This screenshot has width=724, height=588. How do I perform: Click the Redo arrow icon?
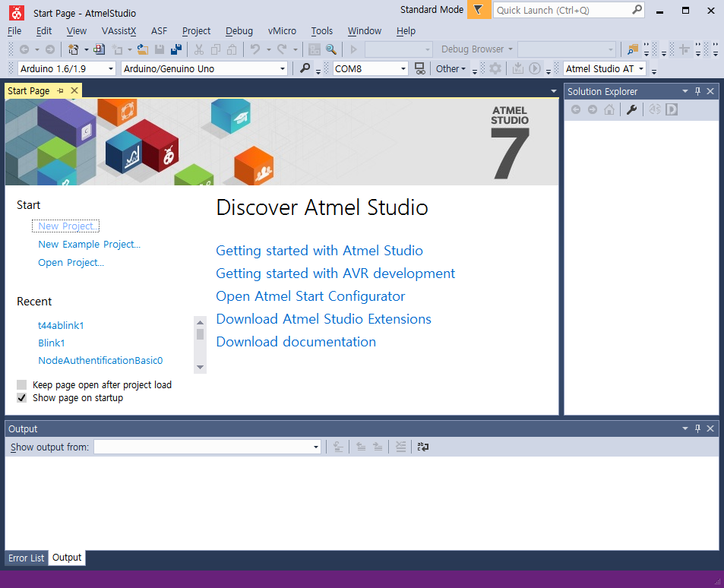tap(282, 49)
